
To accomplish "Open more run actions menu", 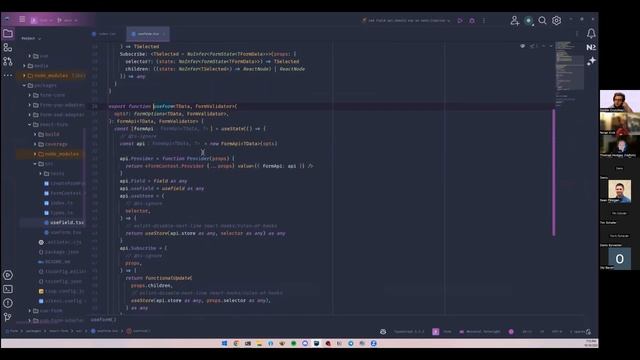I will click(x=484, y=20).
